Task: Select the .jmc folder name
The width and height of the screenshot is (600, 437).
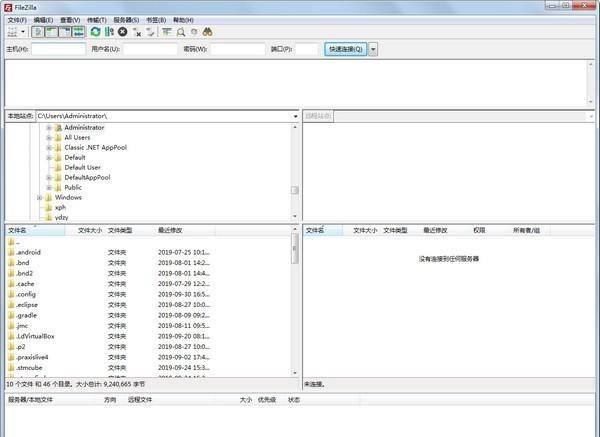Action: click(x=22, y=326)
